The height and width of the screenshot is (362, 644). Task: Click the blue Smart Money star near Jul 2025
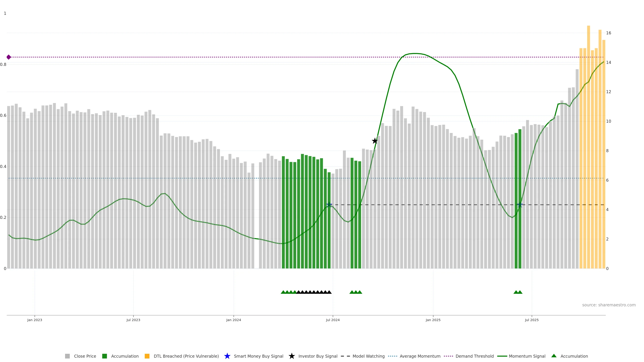(520, 205)
